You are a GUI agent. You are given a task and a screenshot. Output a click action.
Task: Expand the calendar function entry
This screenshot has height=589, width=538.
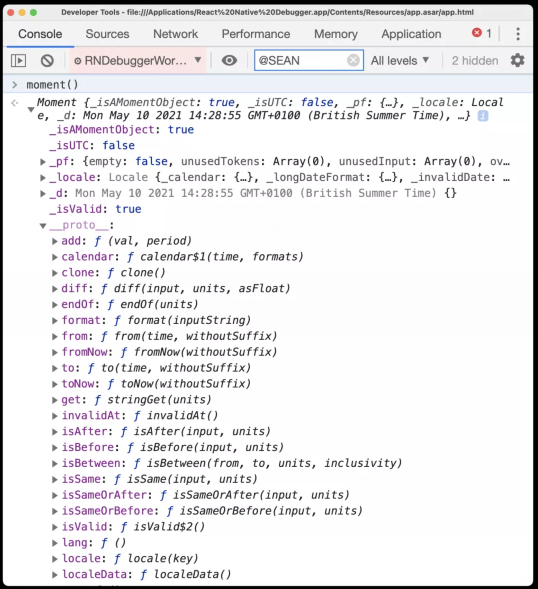coord(55,257)
